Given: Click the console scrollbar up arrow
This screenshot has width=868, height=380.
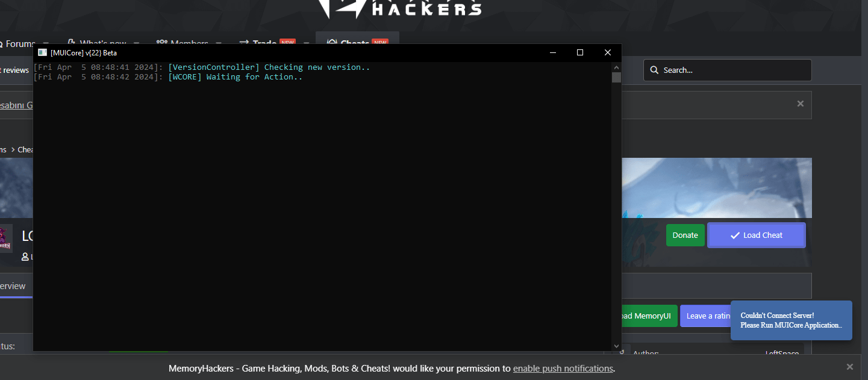Looking at the screenshot, I should pos(616,67).
